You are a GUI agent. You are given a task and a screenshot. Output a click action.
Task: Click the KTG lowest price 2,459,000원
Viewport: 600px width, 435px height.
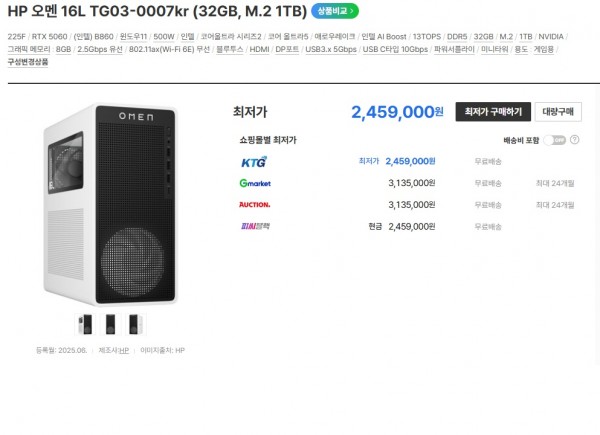click(410, 161)
